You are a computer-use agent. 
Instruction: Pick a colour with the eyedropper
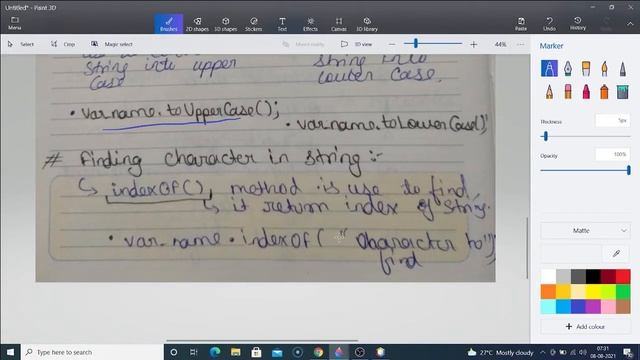(x=616, y=253)
